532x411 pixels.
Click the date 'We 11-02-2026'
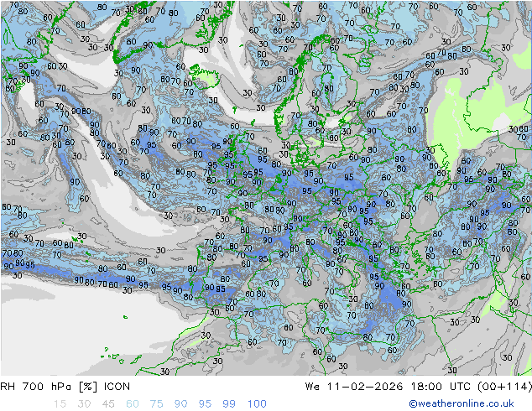click(x=354, y=387)
